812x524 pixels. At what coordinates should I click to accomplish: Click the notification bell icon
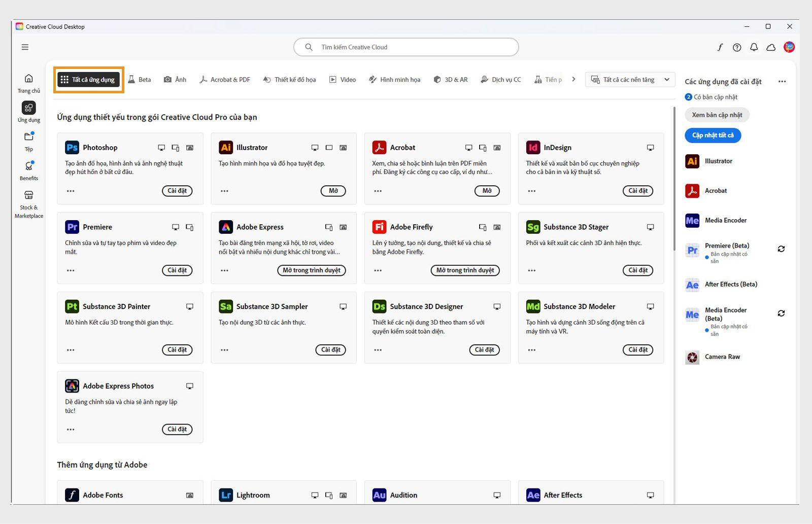coord(754,47)
